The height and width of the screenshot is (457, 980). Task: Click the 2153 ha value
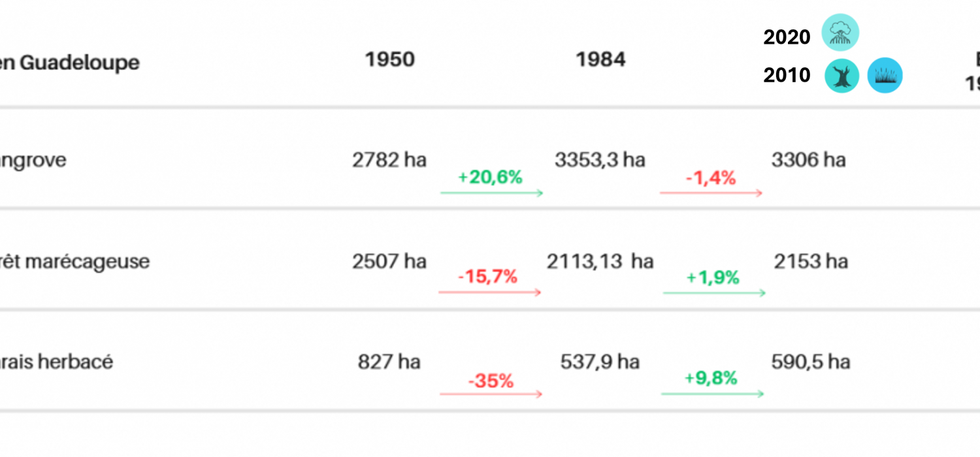[x=811, y=261]
